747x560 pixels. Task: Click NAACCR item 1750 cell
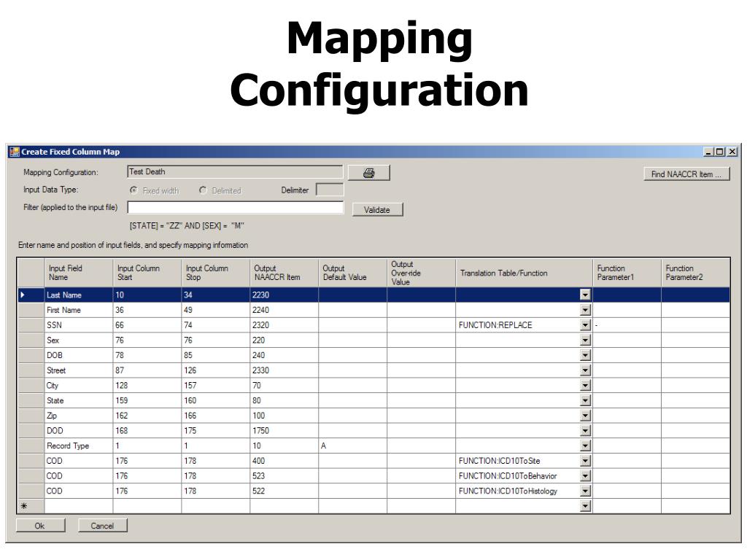[285, 431]
